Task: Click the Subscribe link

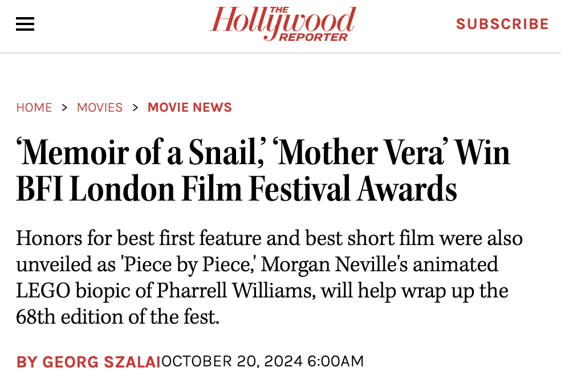Action: (x=502, y=24)
